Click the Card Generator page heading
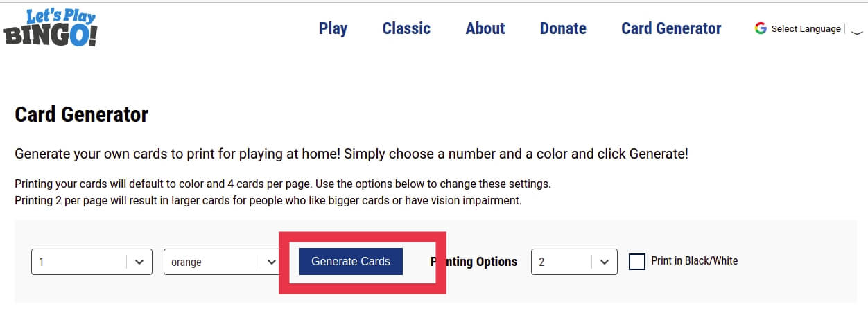868x331 pixels. (81, 114)
